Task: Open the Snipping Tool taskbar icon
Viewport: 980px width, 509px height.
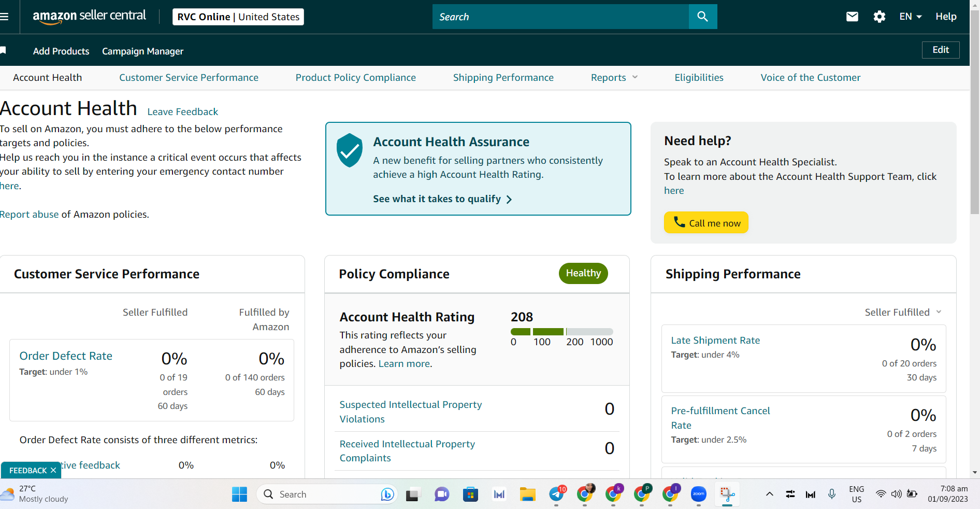Action: 727,494
